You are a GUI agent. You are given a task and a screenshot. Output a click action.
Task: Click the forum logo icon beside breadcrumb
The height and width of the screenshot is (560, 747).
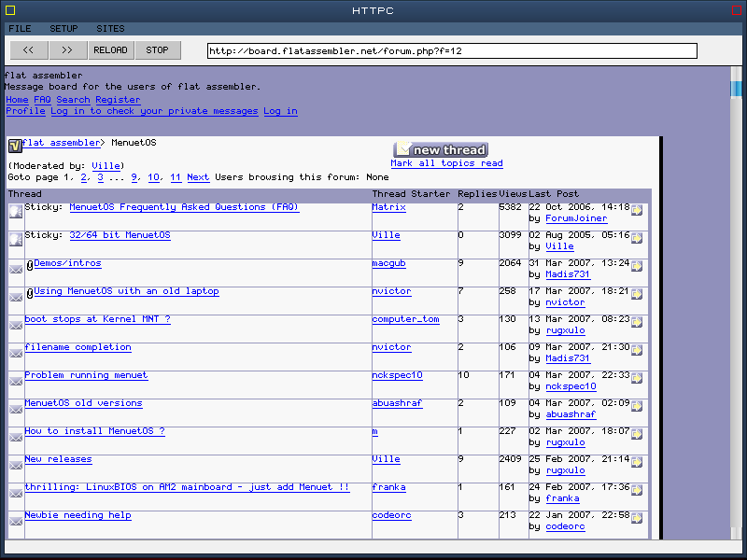(x=15, y=146)
